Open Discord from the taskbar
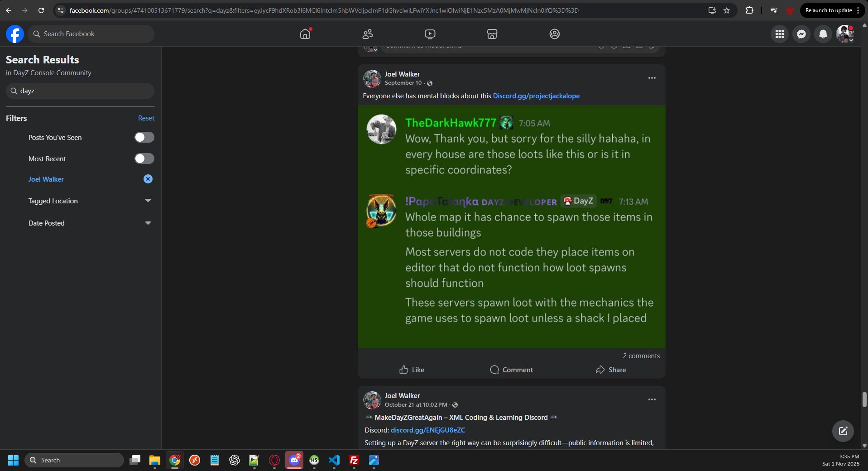 click(x=294, y=460)
